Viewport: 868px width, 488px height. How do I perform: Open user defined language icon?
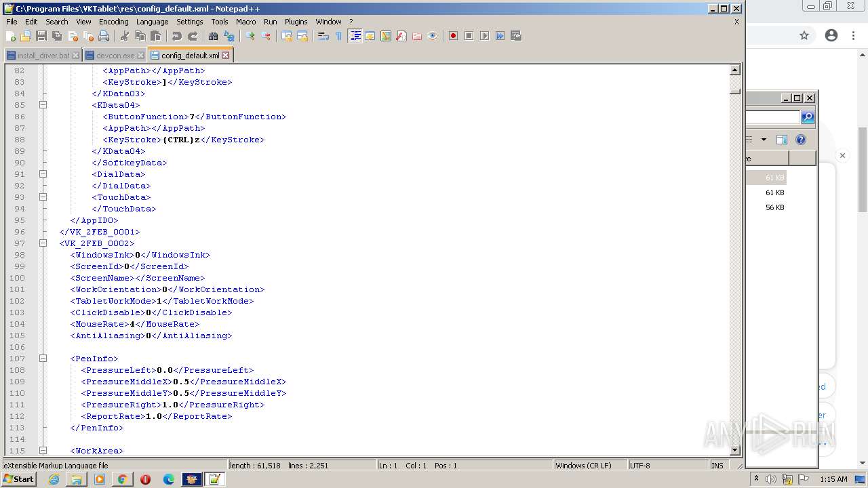[370, 36]
